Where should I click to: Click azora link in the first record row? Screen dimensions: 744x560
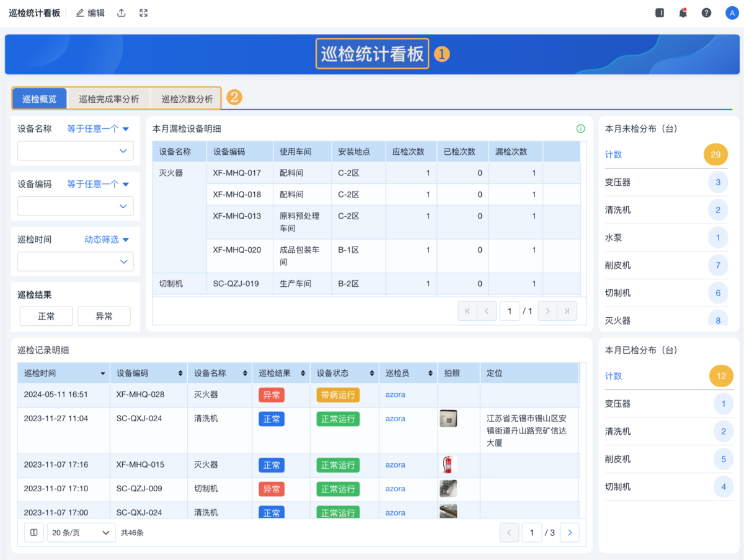395,395
